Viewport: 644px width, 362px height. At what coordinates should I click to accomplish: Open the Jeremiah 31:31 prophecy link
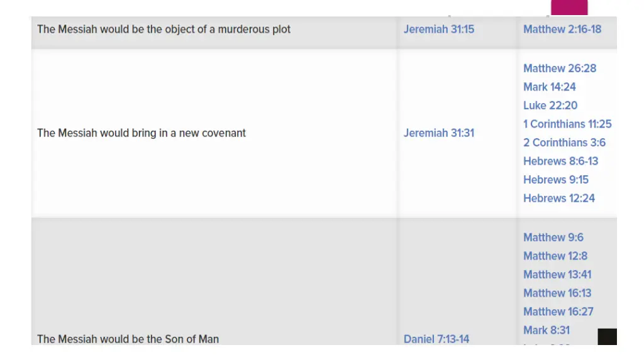tap(438, 133)
